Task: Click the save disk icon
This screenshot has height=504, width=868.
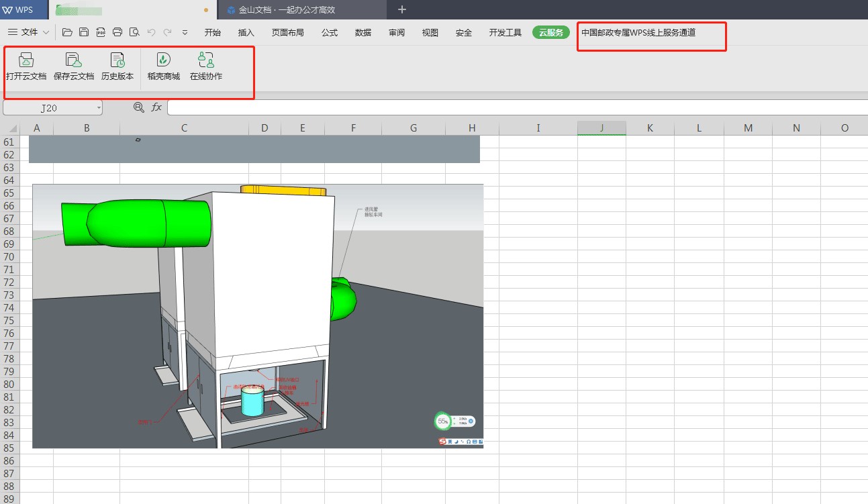Action: click(x=84, y=32)
